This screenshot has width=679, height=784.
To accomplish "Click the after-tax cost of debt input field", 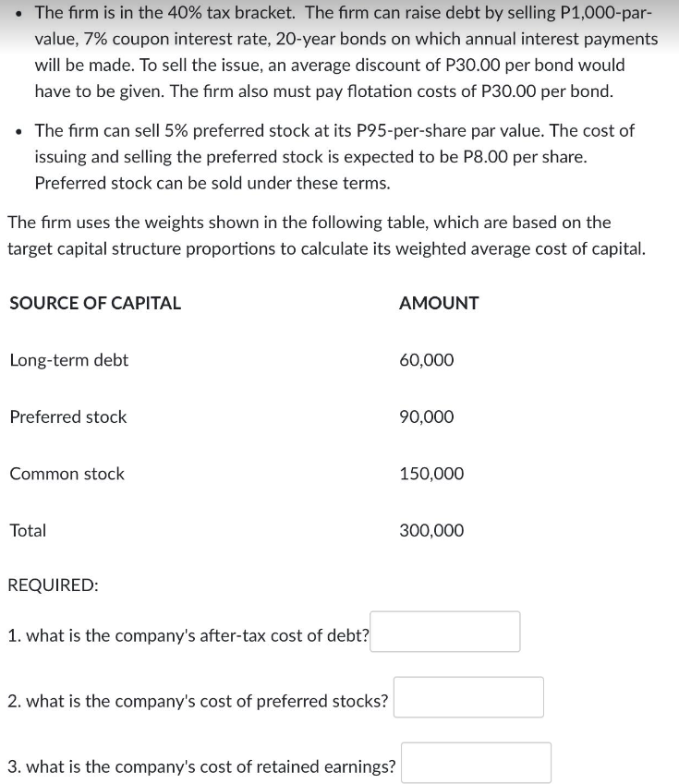I will pyautogui.click(x=444, y=631).
